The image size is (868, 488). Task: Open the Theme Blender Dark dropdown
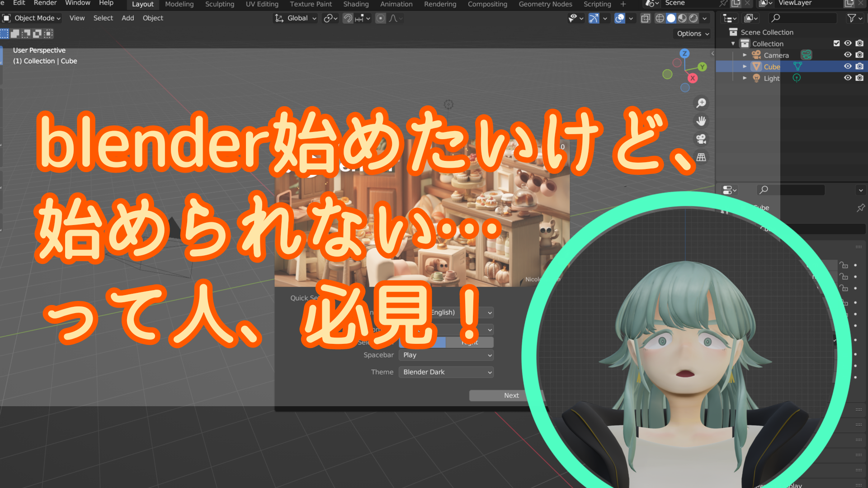tap(446, 372)
